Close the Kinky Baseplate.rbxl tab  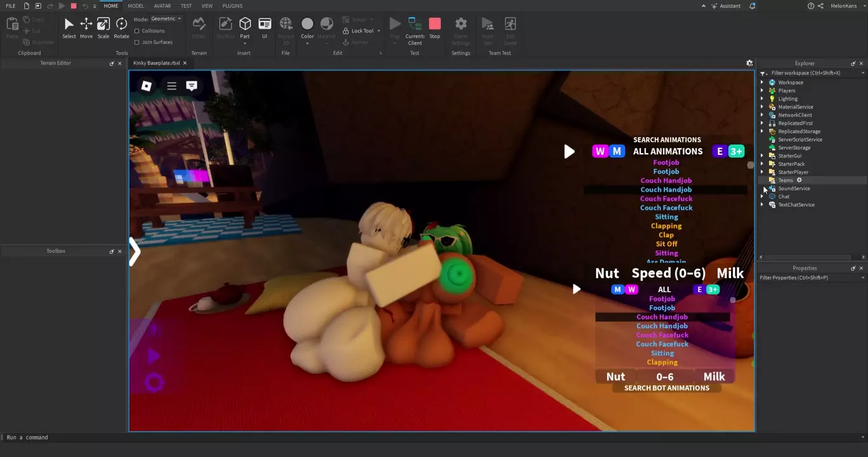(185, 63)
